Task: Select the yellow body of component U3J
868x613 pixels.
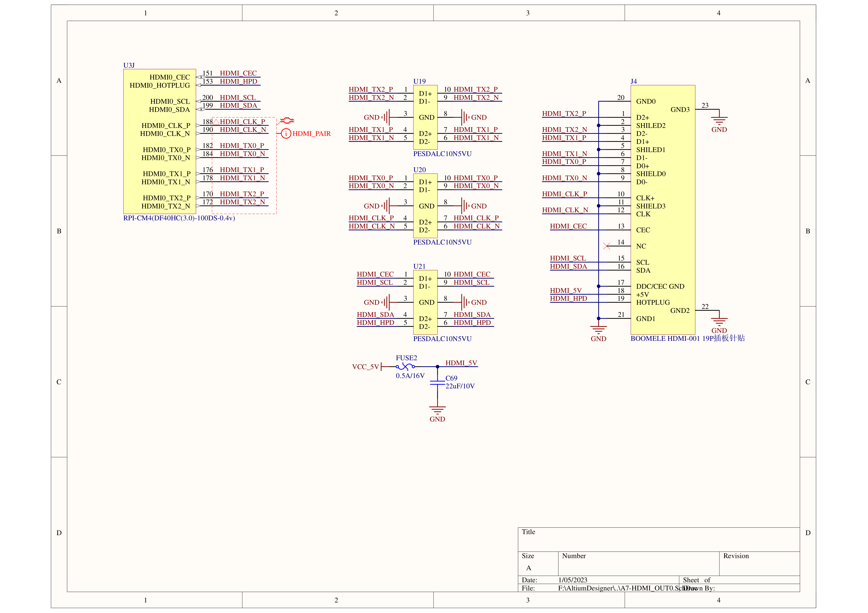Action: pos(160,141)
